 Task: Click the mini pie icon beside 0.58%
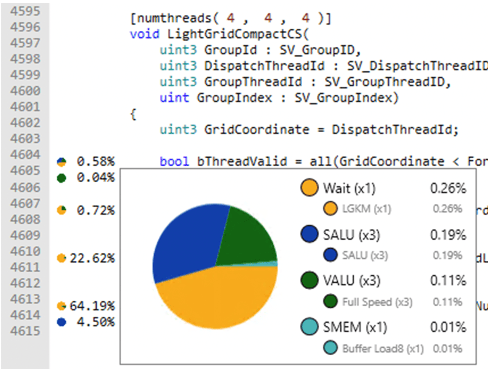click(62, 162)
